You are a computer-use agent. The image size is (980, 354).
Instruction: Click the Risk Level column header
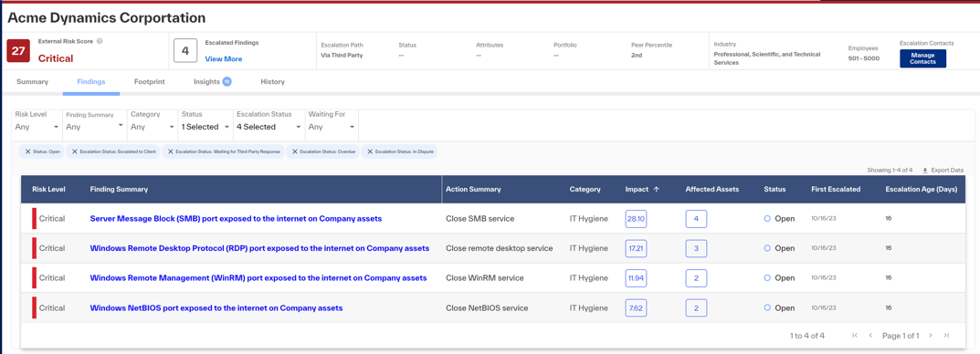[48, 189]
